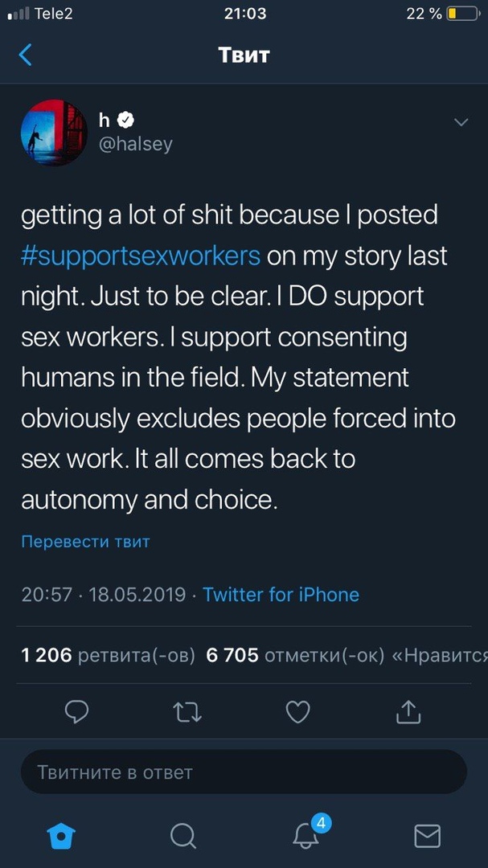The width and height of the screenshot is (488, 868).
Task: Open the Search magnifier tab
Action: coord(183,836)
